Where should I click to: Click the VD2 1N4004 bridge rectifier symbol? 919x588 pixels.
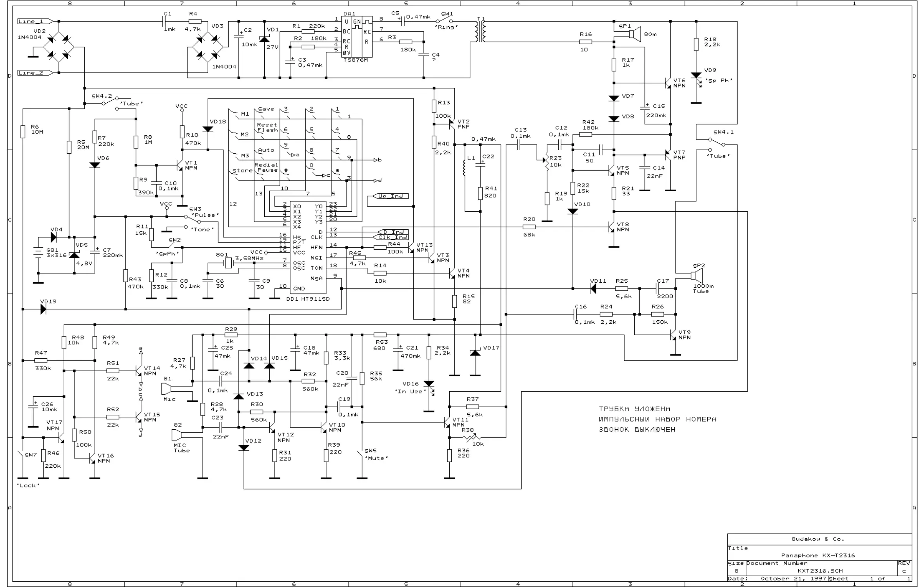click(59, 47)
